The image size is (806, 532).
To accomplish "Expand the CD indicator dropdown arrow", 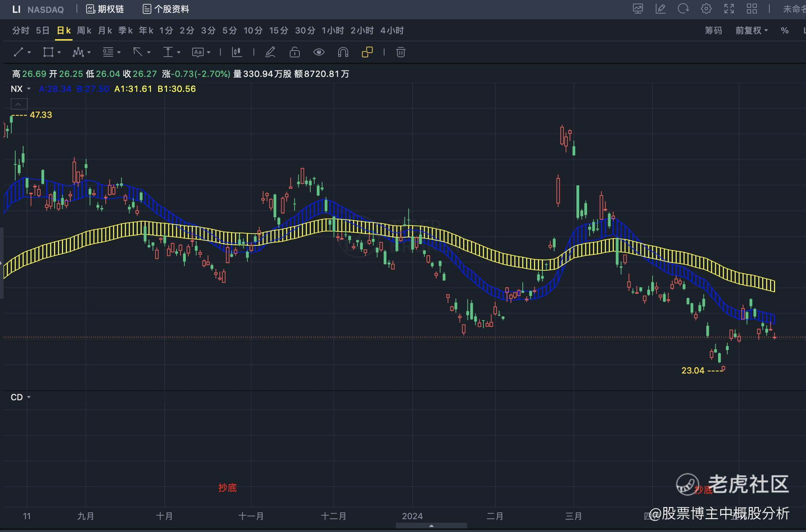I will tap(29, 397).
